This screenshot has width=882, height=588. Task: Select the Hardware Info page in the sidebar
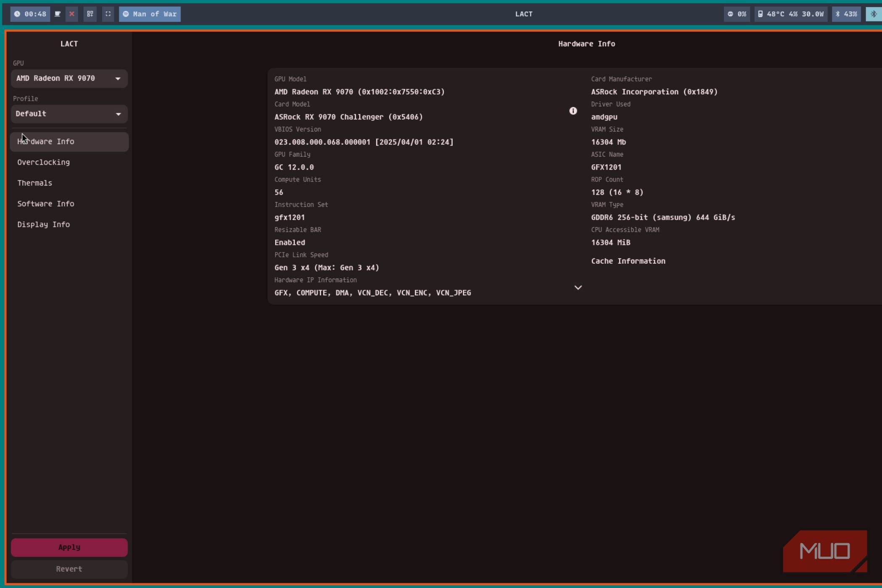69,142
